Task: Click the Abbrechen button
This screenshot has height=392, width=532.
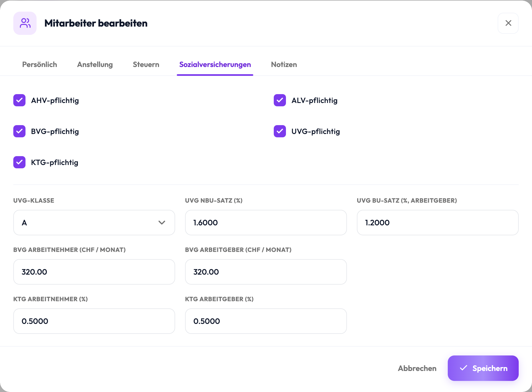Action: tap(417, 368)
